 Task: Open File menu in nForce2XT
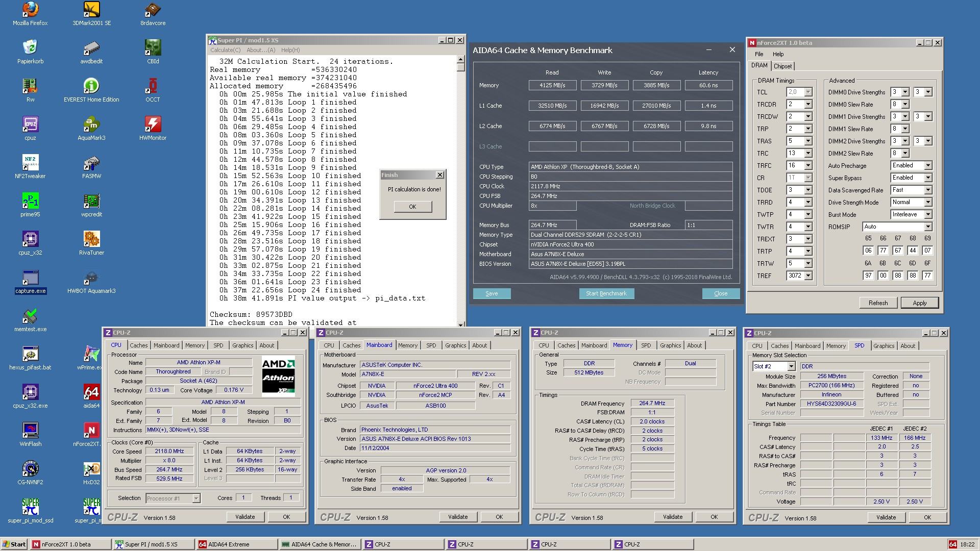[x=759, y=54]
